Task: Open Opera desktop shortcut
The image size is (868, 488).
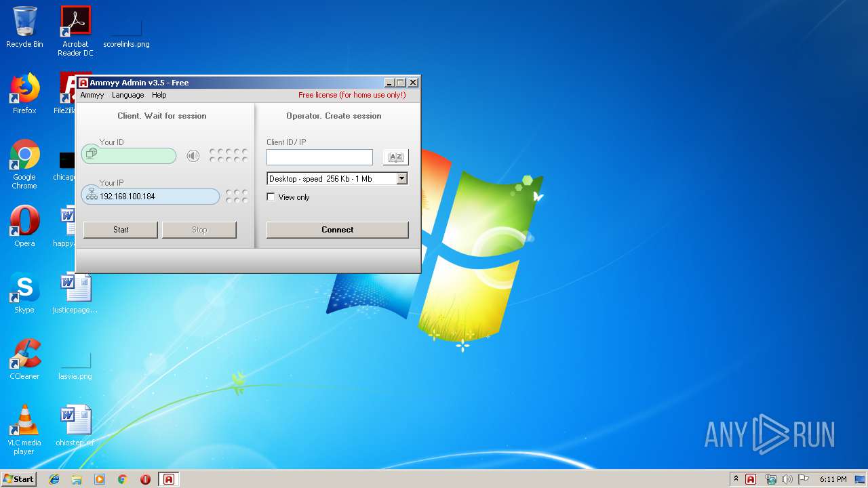Action: click(x=24, y=226)
